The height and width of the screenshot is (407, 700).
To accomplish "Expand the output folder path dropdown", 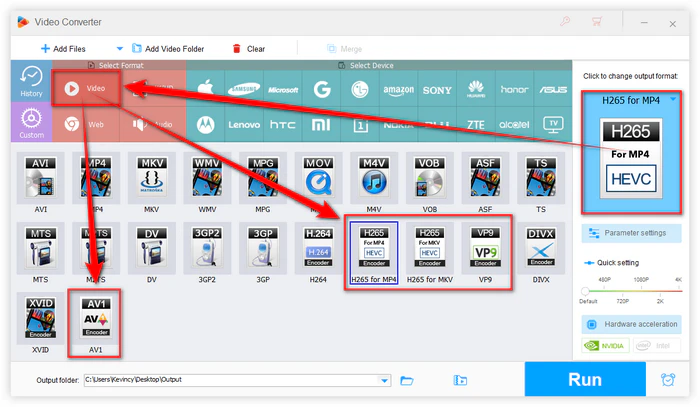I will tap(384, 380).
